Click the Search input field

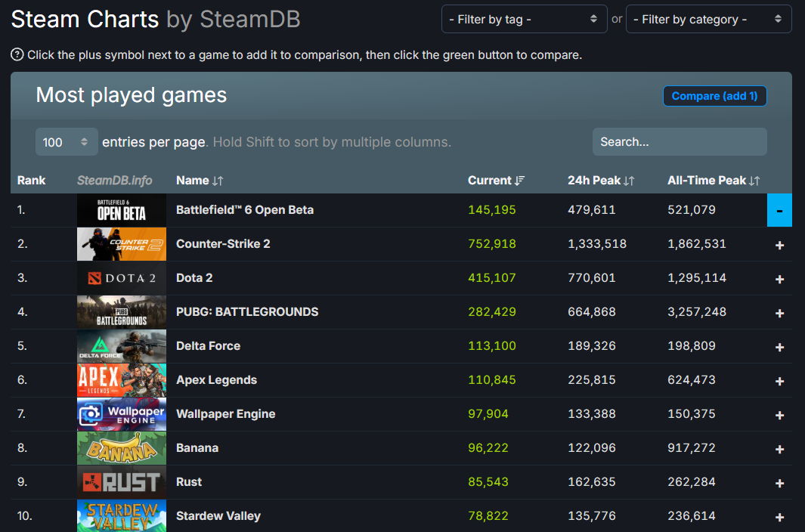point(679,142)
